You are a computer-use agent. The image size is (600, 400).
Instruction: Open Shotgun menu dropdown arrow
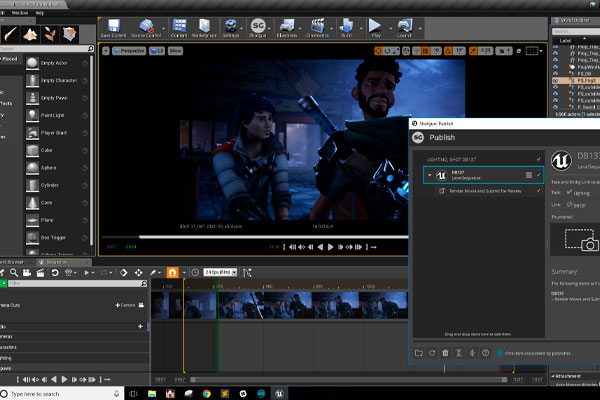pos(269,29)
